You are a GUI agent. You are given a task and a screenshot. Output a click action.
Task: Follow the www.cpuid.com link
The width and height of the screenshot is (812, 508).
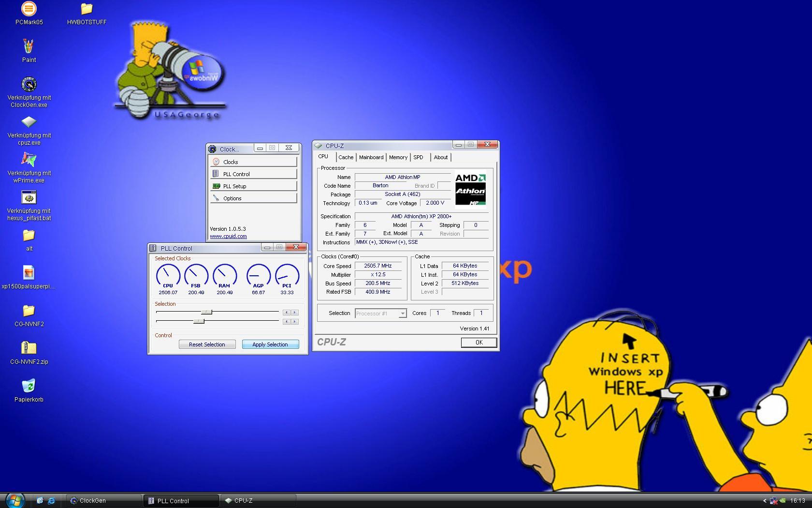click(228, 236)
